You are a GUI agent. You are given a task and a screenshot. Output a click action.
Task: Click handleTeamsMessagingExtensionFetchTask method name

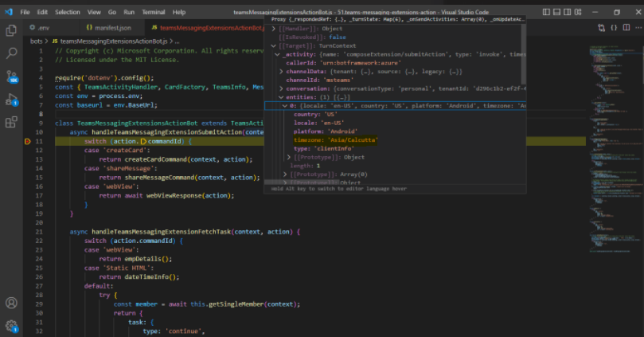coord(161,232)
